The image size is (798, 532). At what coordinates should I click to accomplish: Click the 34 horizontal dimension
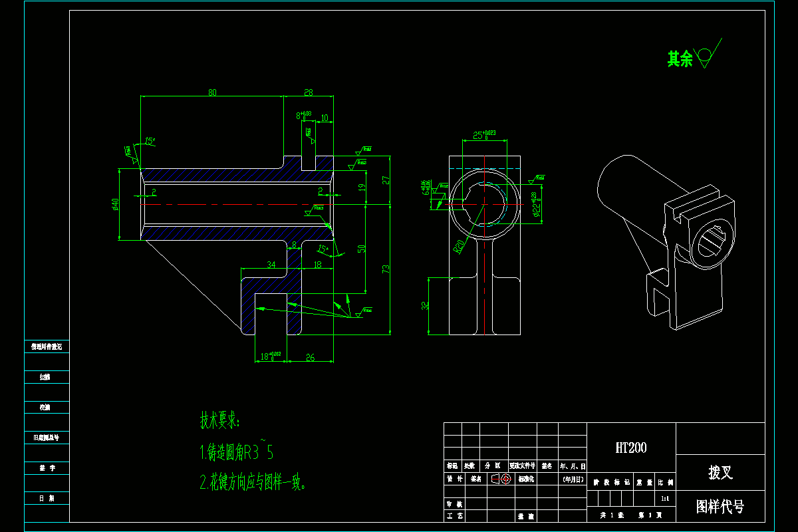[x=271, y=265]
